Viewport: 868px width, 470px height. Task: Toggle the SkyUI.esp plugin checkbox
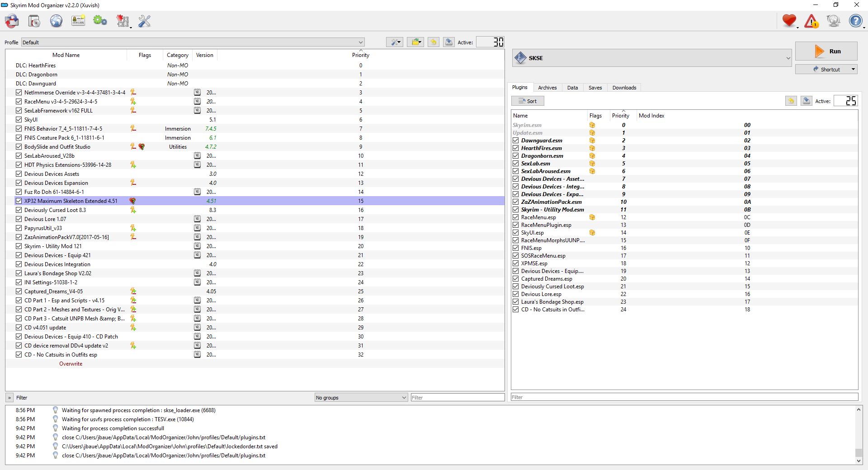(516, 233)
